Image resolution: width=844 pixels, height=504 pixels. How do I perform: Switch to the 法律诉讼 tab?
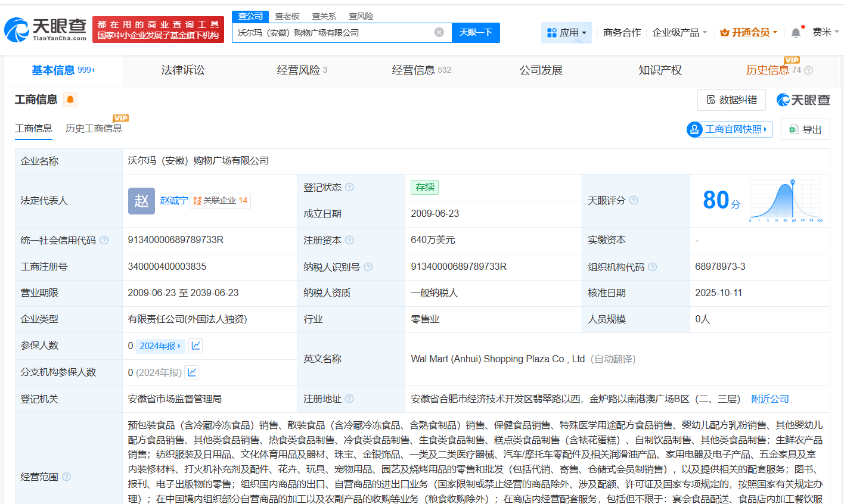182,70
